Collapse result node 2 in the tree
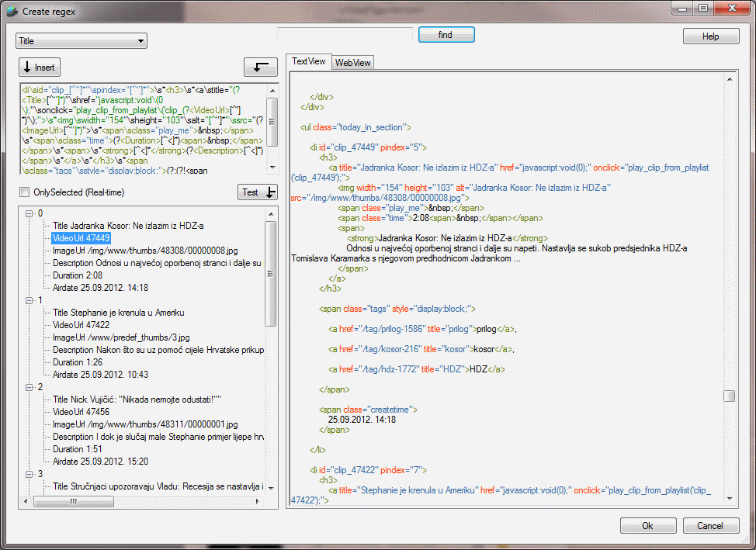Image resolution: width=756 pixels, height=550 pixels. click(x=29, y=387)
